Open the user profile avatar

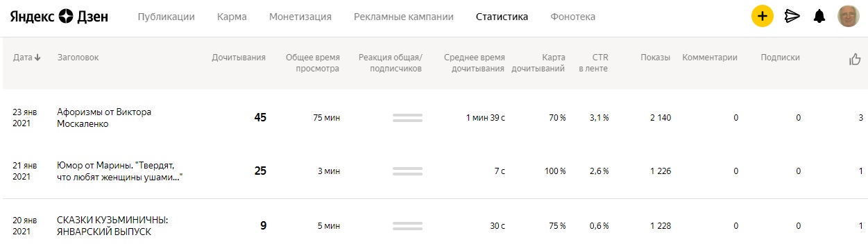848,16
